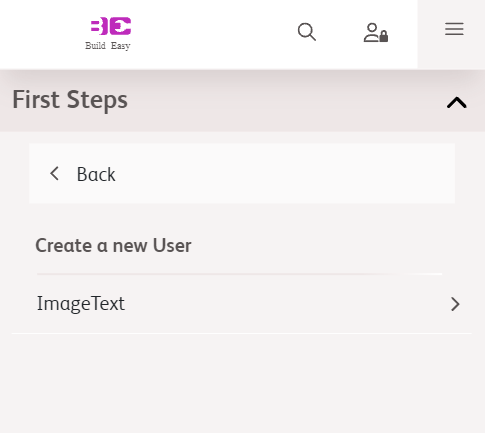Click the First Steps title text
The image size is (485, 433).
[70, 100]
